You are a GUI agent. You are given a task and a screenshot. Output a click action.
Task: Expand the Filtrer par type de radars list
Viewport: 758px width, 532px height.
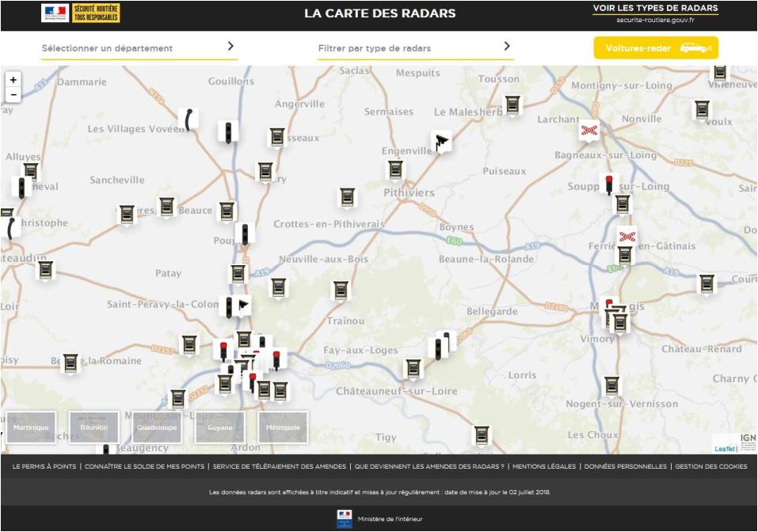click(415, 48)
